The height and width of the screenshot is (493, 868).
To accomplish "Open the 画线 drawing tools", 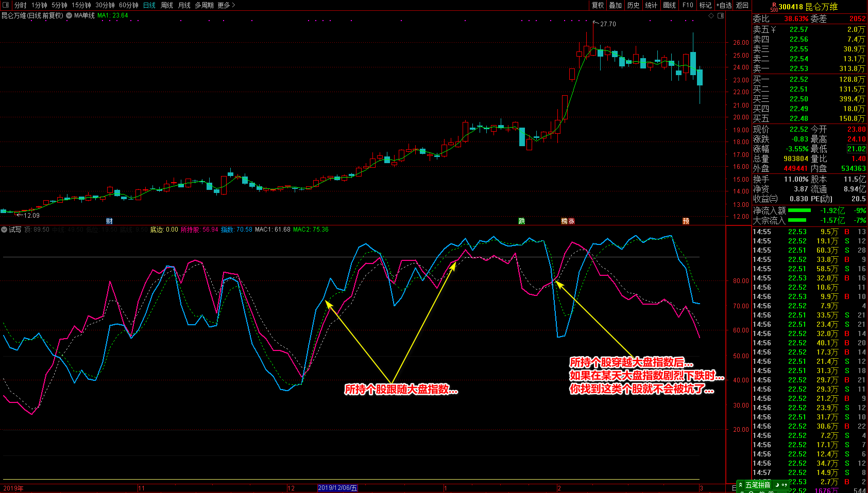I will (x=669, y=5).
